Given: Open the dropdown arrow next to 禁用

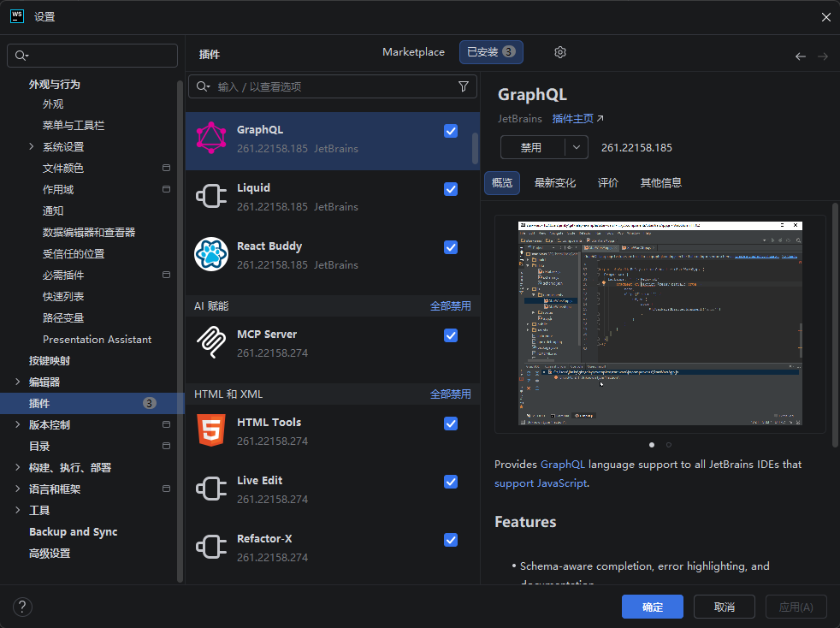Looking at the screenshot, I should pos(577,147).
